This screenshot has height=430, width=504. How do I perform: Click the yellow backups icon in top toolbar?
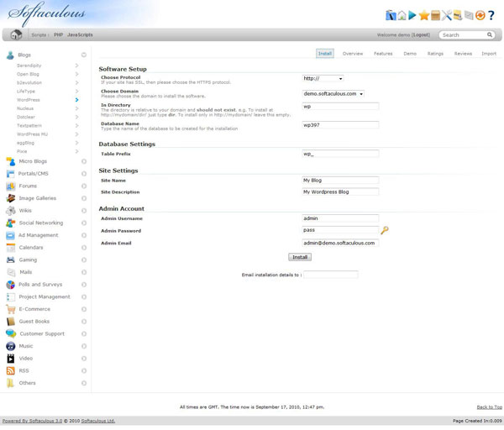point(458,15)
